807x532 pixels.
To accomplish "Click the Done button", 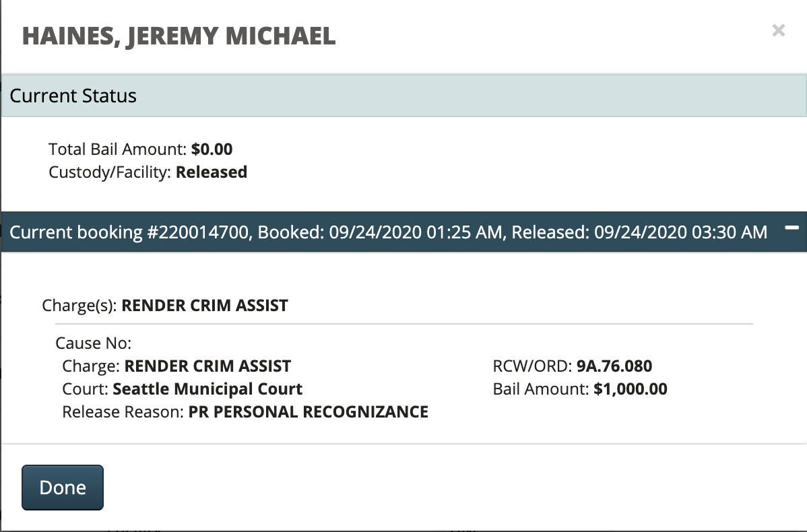I will tap(63, 488).
